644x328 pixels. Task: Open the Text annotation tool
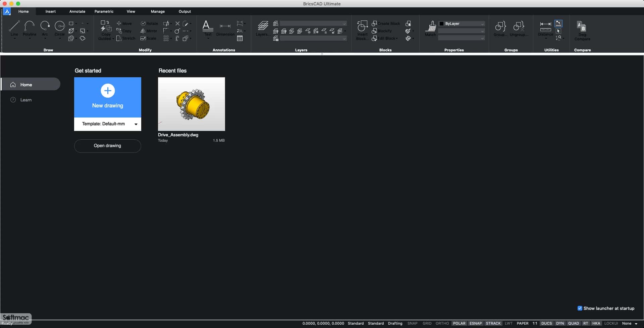(208, 28)
